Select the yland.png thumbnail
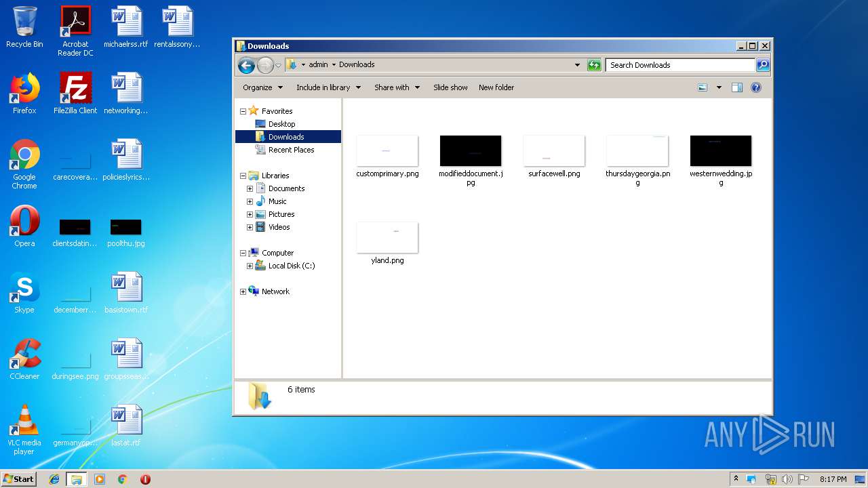This screenshot has height=488, width=868. [387, 237]
